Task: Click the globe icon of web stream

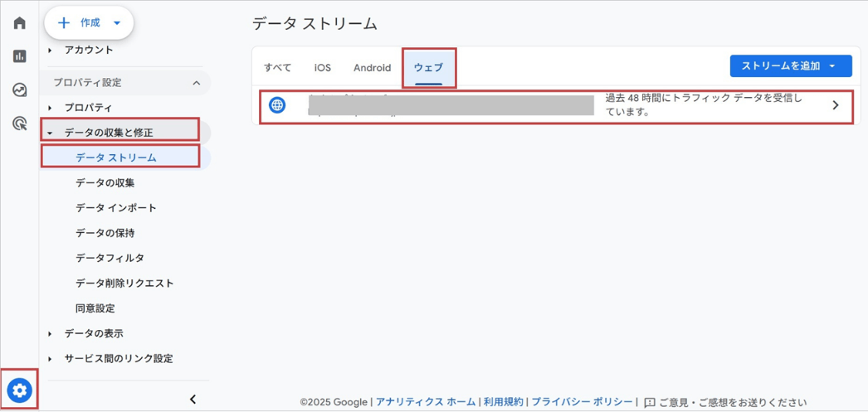Action: point(277,105)
